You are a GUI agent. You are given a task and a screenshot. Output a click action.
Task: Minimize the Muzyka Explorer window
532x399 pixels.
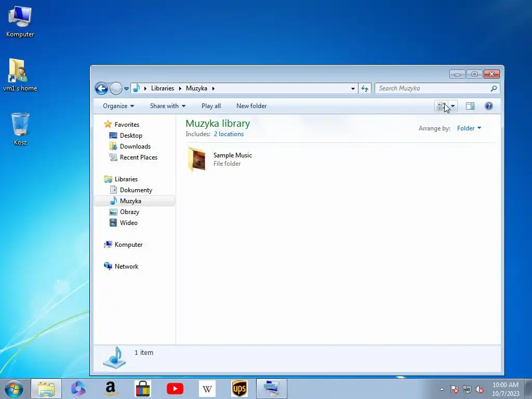click(457, 74)
